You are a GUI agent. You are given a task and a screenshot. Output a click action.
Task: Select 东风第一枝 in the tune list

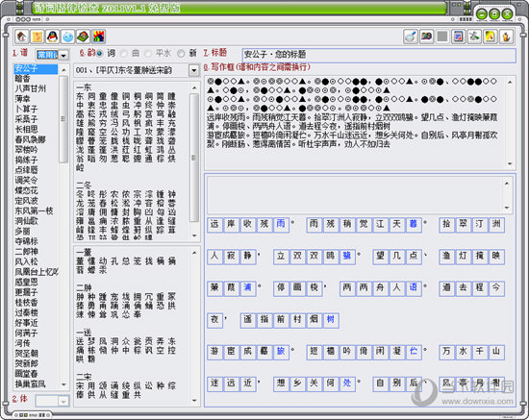pyautogui.click(x=34, y=210)
